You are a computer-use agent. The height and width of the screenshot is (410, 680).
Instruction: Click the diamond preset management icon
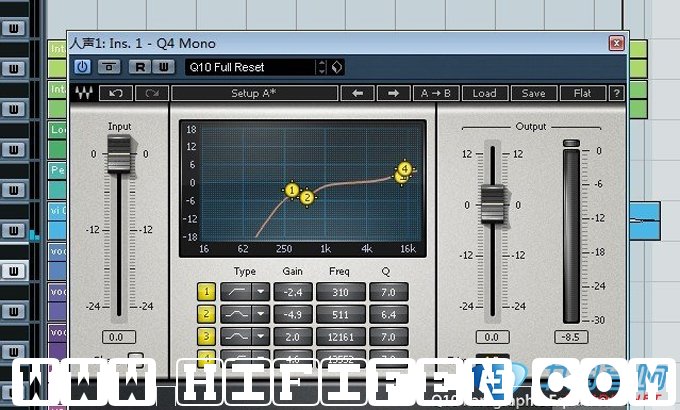coord(337,67)
